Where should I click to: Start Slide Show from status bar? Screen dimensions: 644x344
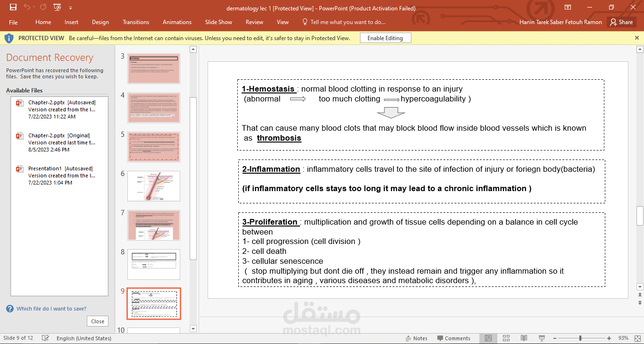pos(542,338)
